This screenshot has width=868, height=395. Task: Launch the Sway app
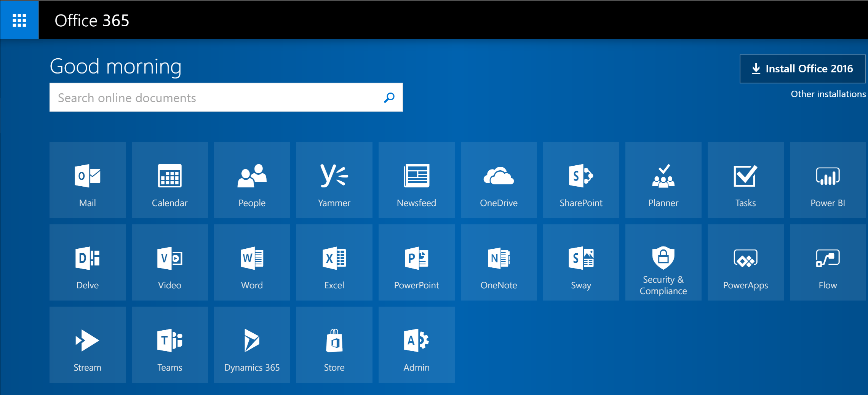click(581, 263)
